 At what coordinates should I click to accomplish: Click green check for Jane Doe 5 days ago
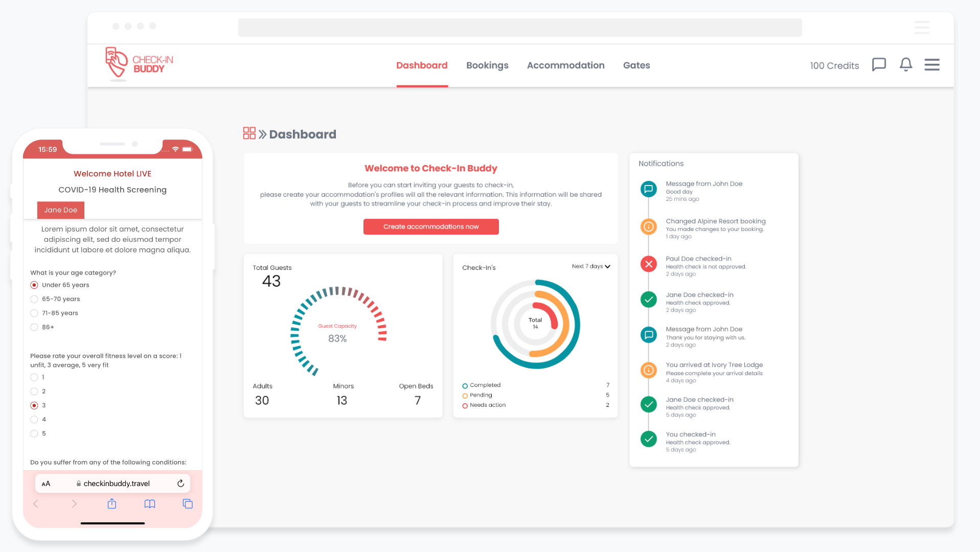[649, 404]
